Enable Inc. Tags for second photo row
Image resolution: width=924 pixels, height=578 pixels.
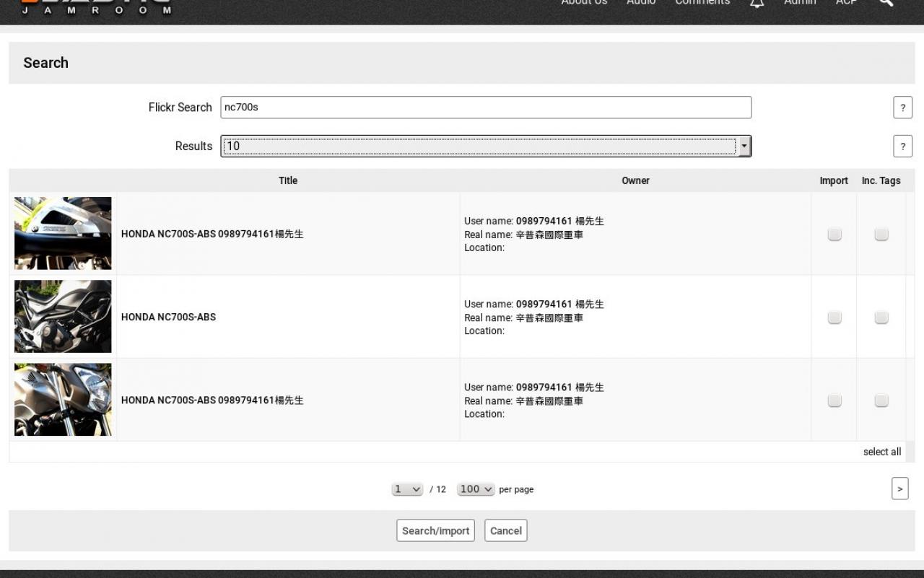(881, 317)
